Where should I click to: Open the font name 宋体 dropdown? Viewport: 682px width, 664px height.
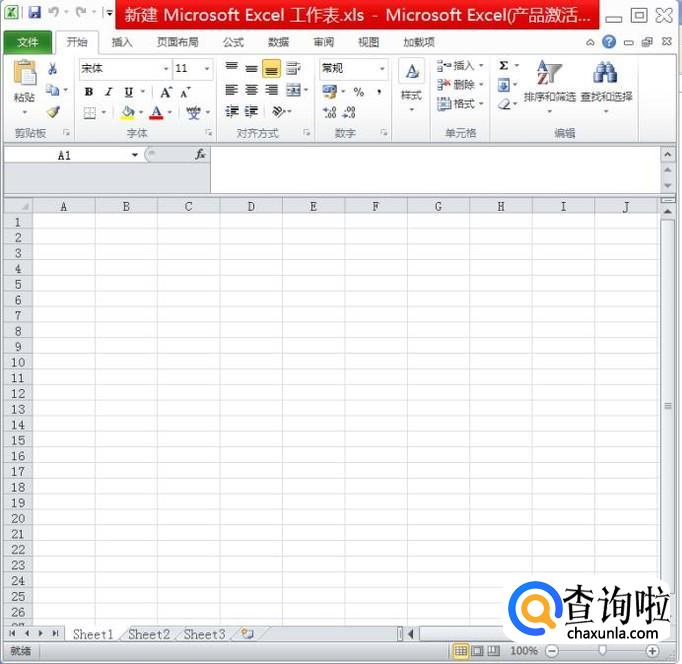[166, 69]
